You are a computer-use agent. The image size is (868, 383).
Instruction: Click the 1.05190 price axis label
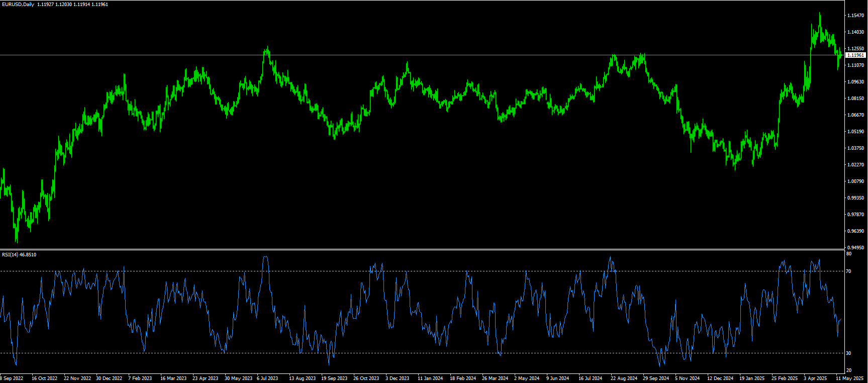coord(855,132)
